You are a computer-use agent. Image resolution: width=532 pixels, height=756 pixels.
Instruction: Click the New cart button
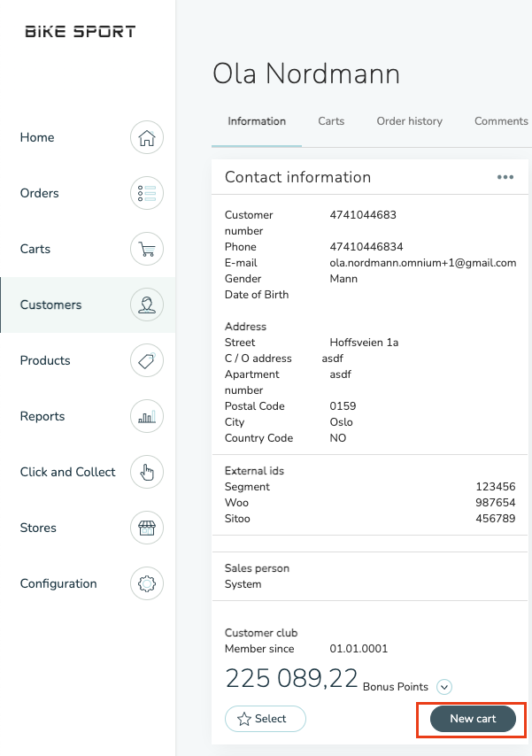pos(470,720)
